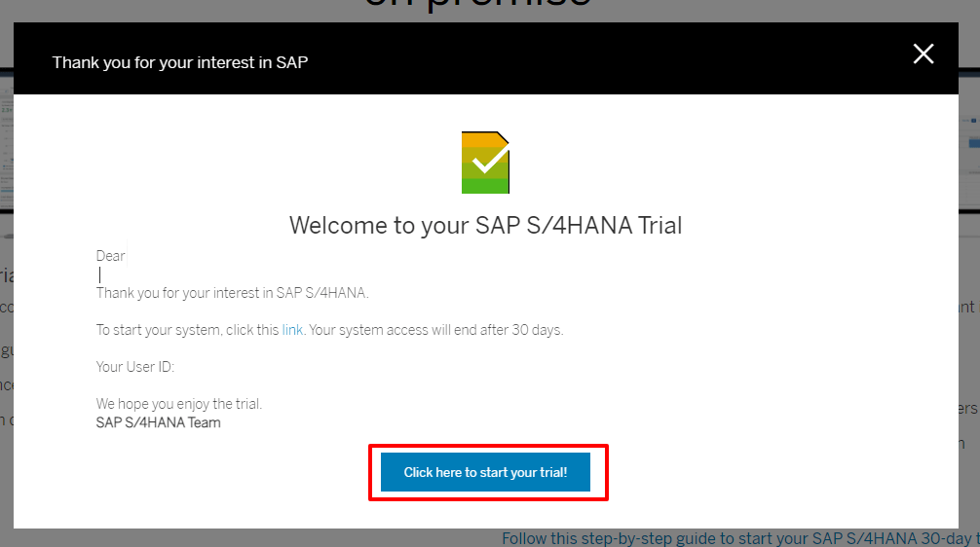This screenshot has height=547, width=980.
Task: Click the 'Welcome to your SAP S/4HANA Trial' heading
Action: pyautogui.click(x=485, y=226)
